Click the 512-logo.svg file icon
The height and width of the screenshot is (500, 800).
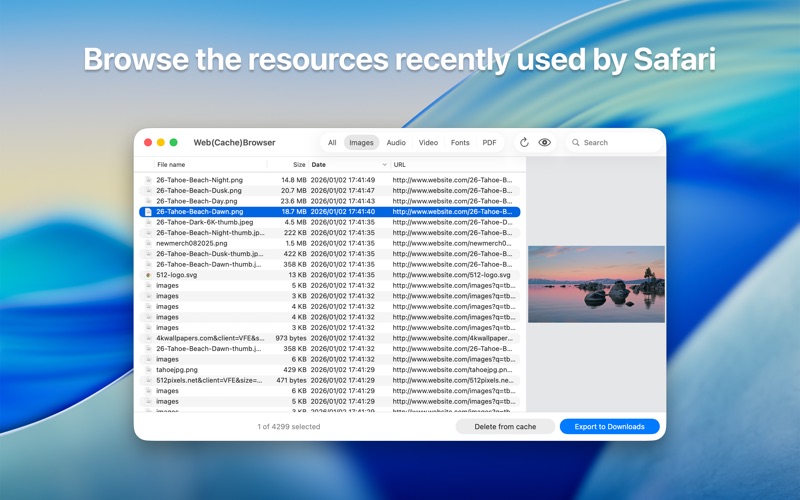(148, 274)
